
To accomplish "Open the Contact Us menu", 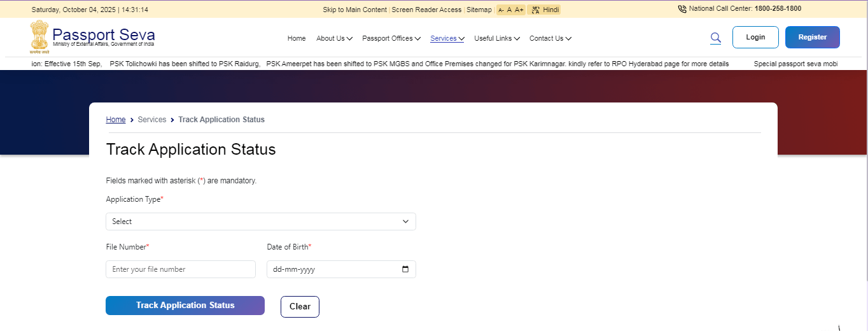I will click(x=550, y=39).
